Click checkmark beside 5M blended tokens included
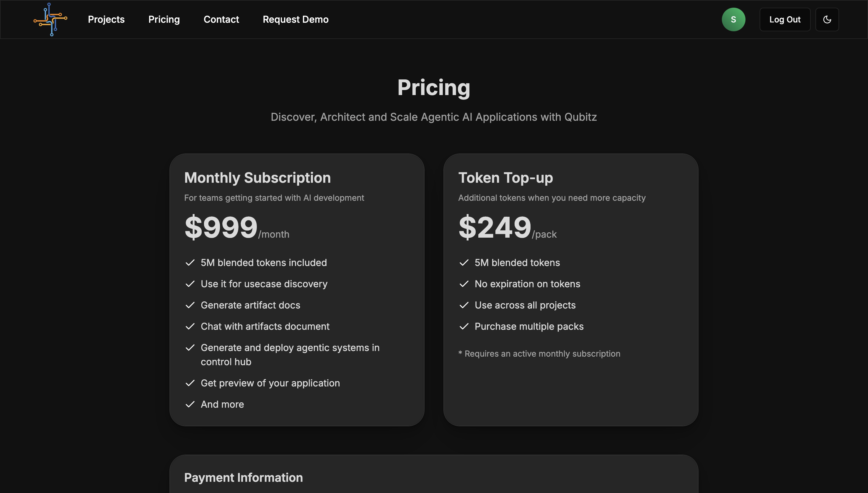This screenshot has width=868, height=493. pyautogui.click(x=190, y=262)
